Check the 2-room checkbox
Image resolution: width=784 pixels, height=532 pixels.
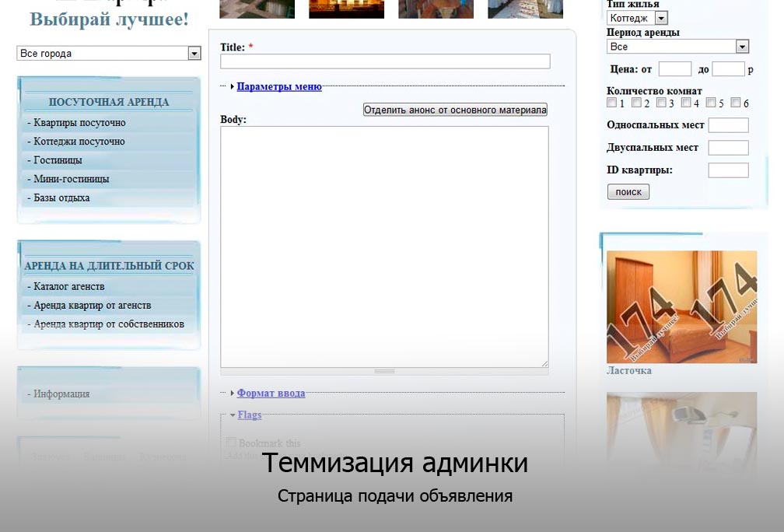click(x=636, y=102)
